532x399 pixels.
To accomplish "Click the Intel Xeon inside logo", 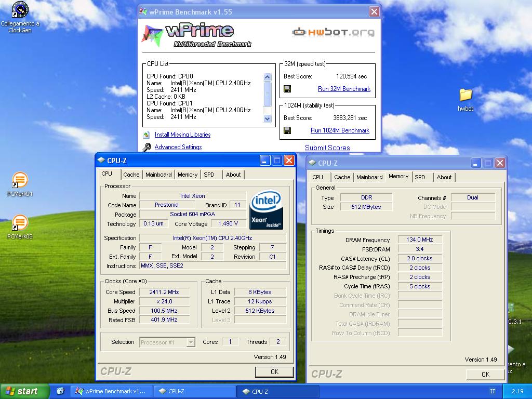I will (266, 209).
